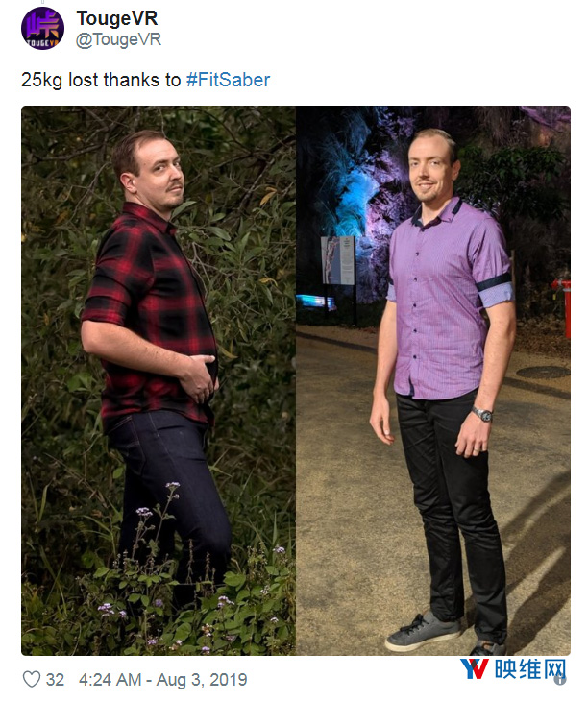This screenshot has height=701, width=588.
Task: Click the tweet text "25kg lost thanks to"
Action: (101, 80)
